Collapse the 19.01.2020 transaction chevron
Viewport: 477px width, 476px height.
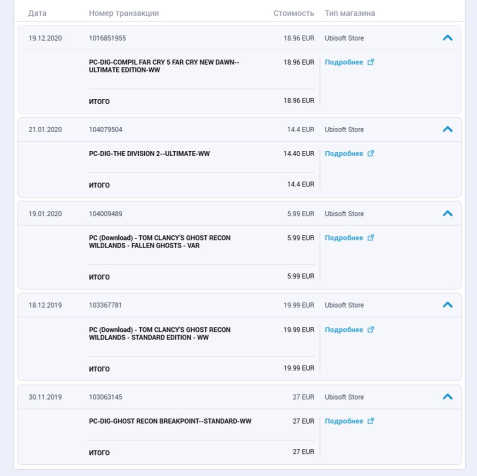point(448,213)
